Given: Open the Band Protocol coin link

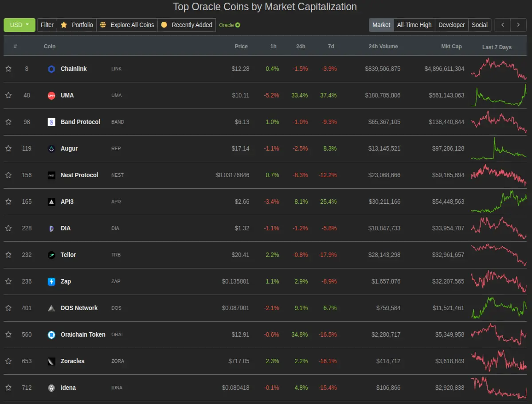Looking at the screenshot, I should 80,122.
